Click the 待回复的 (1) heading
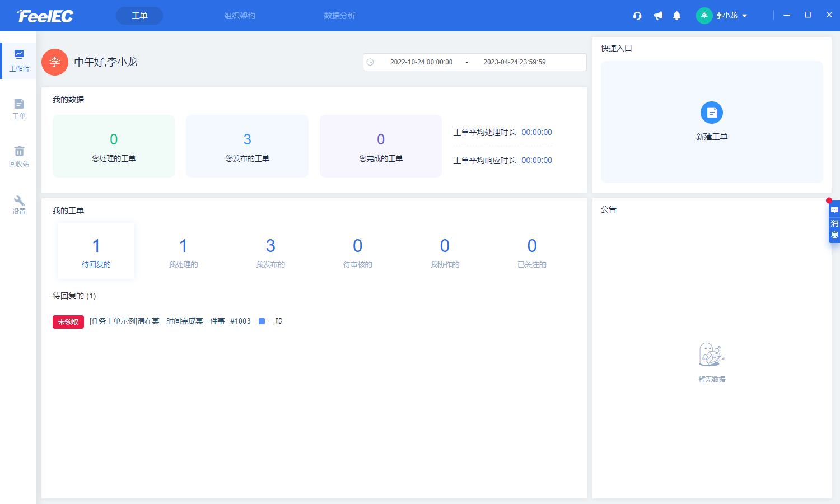Image resolution: width=840 pixels, height=504 pixels. pos(74,296)
